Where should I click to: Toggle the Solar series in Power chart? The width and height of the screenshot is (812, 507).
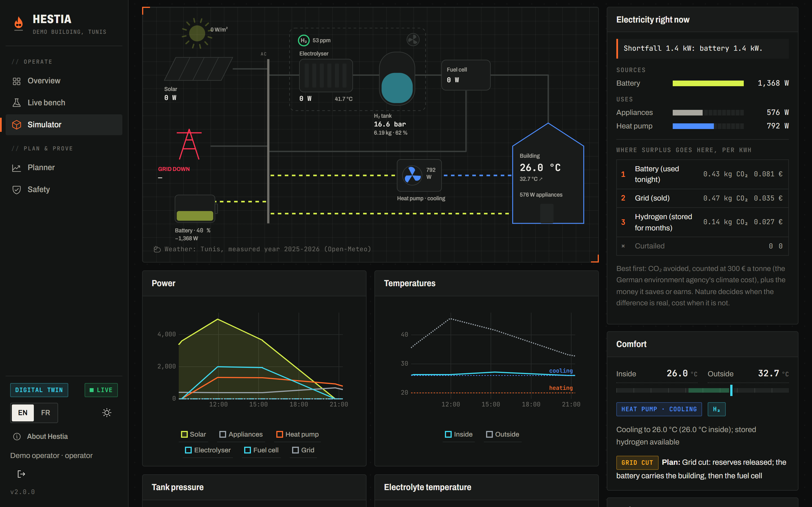pos(194,434)
